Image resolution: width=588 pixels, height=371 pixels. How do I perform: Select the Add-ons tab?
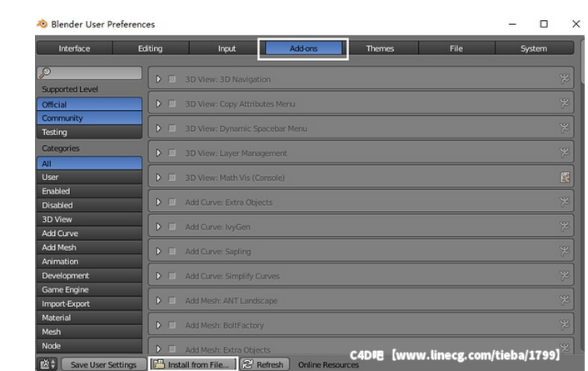tap(303, 48)
